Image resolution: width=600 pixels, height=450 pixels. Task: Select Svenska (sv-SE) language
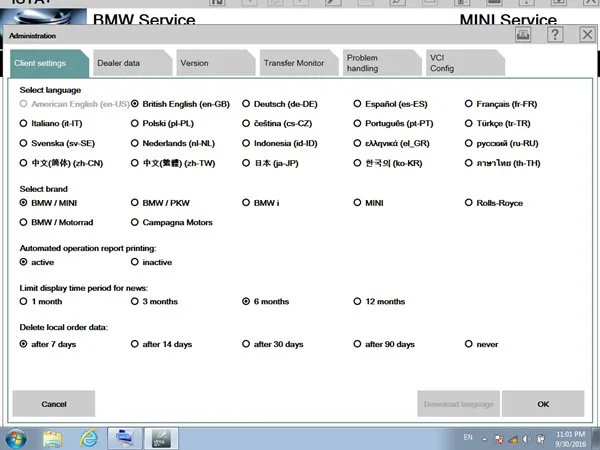[x=57, y=143]
